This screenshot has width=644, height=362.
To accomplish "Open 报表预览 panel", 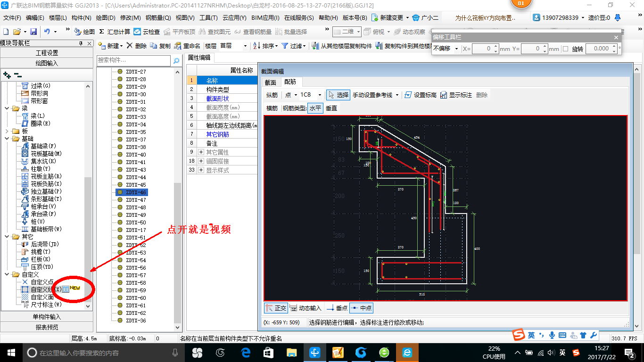I will pos(47,327).
